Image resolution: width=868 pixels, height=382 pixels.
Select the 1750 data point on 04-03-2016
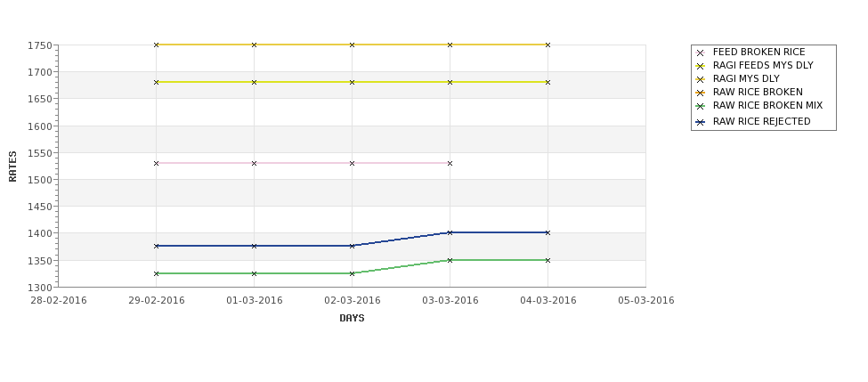coord(548,45)
